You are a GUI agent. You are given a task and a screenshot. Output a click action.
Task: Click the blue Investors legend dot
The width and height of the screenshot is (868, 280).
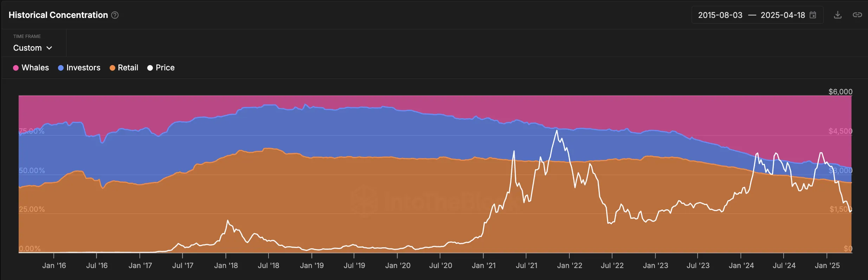pyautogui.click(x=61, y=68)
